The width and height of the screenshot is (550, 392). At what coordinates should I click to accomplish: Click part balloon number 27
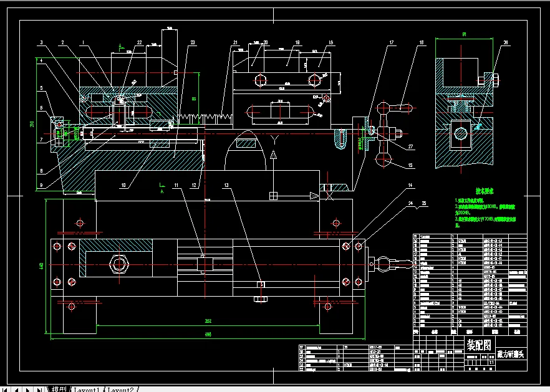410,146
